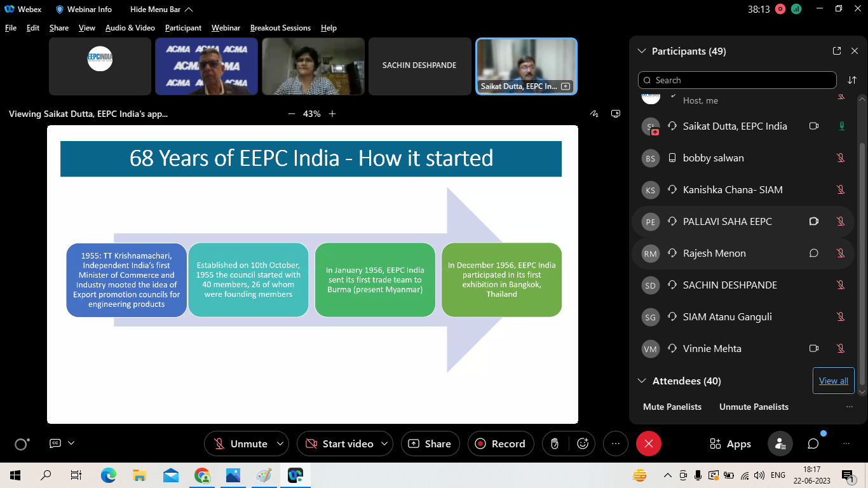Click Vinnie Mehta's camera icon
This screenshot has width=868, height=488.
pos(814,348)
